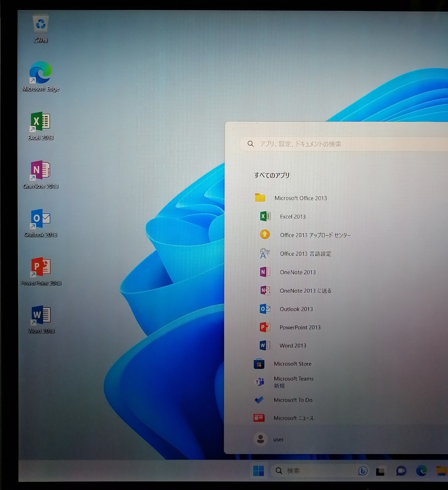Open Microsoft Edge desktop shortcut
The height and width of the screenshot is (490, 448).
tap(40, 77)
